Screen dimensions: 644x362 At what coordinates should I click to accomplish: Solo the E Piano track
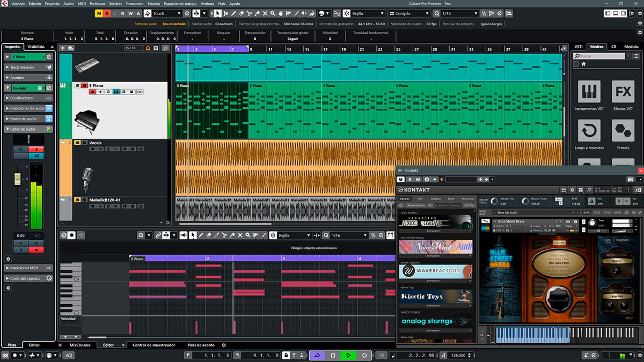pos(84,85)
